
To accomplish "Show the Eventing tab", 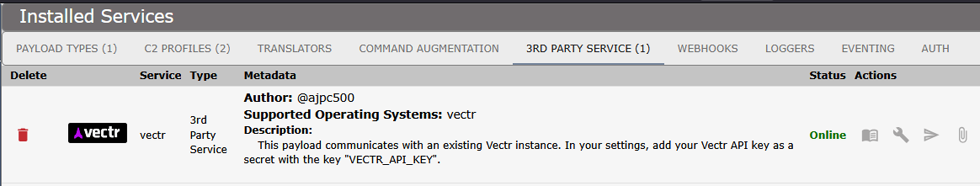I will (x=868, y=49).
